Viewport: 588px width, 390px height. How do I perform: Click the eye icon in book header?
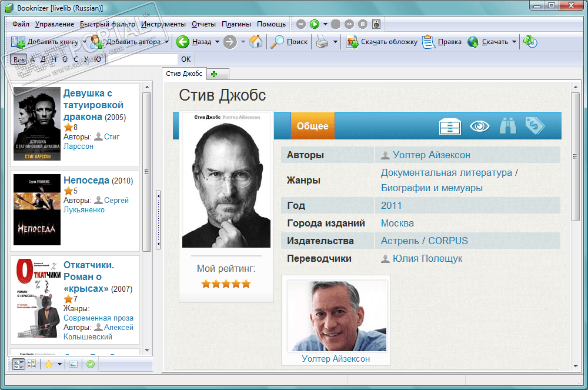click(480, 126)
